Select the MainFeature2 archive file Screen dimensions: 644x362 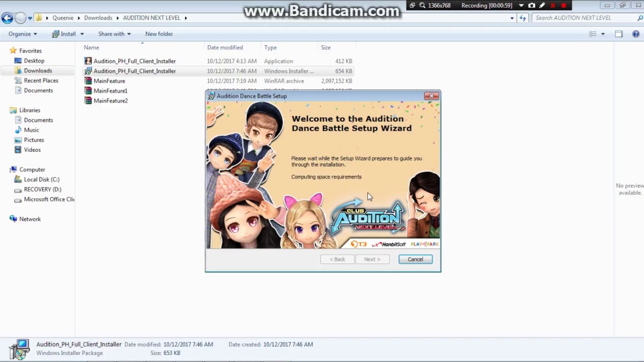coord(111,101)
